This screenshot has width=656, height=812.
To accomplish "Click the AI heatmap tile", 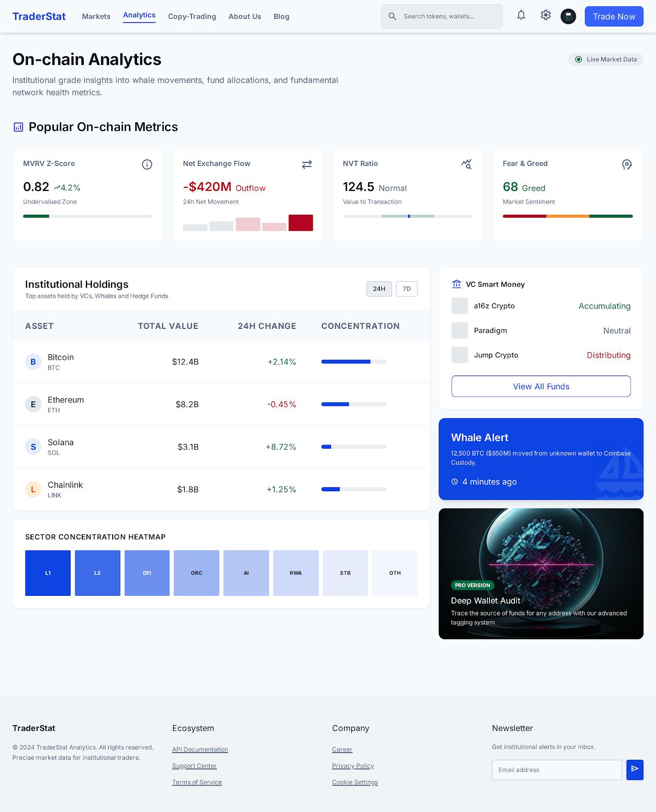I will (246, 573).
